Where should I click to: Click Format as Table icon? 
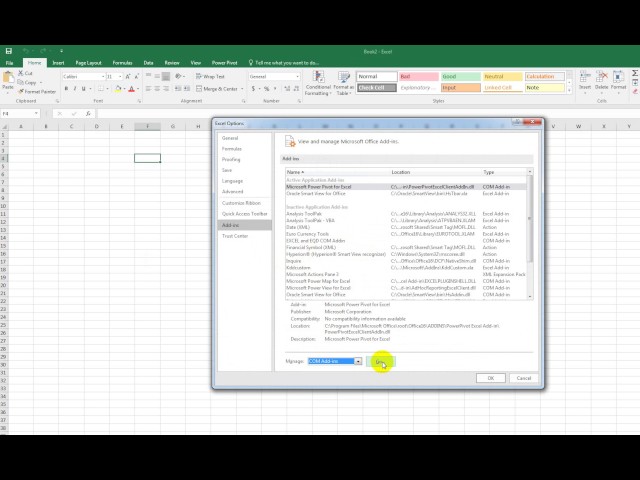(x=344, y=77)
